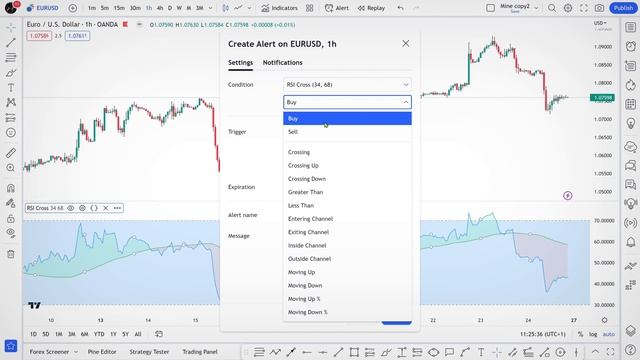Open the patterns tool group
Screen dimensions: 640x360
tap(11, 102)
